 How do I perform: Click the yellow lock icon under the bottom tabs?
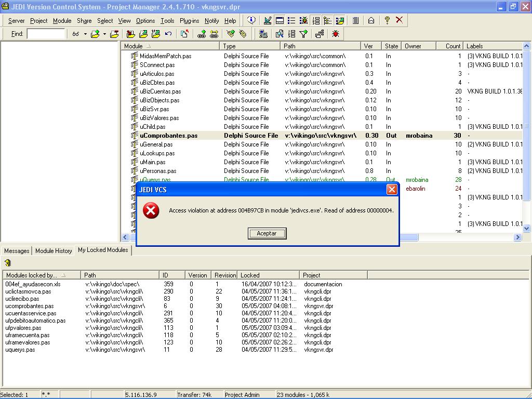[x=8, y=263]
